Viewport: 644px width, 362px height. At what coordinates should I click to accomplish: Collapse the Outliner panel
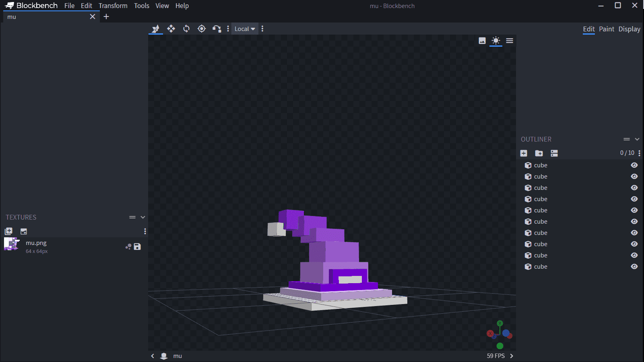(637, 139)
